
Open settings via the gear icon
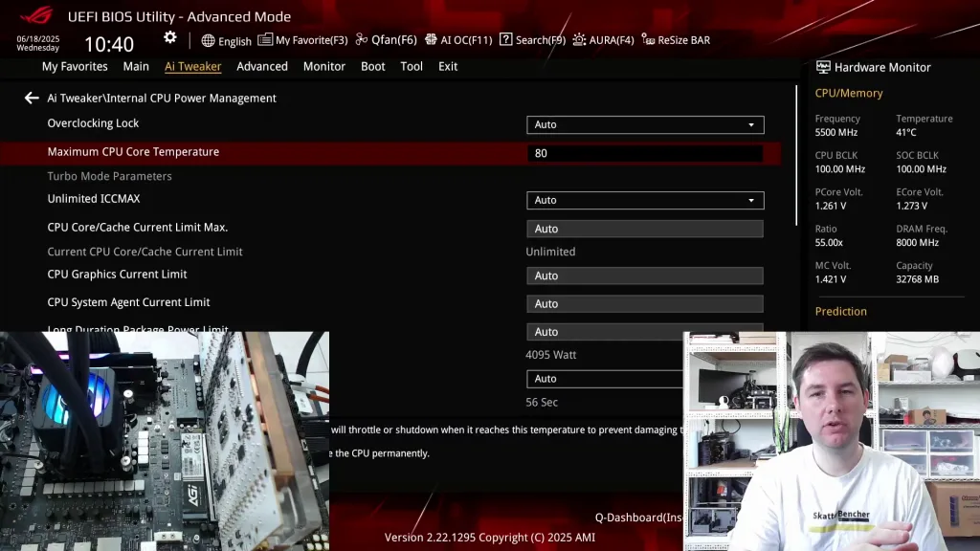[x=169, y=37]
